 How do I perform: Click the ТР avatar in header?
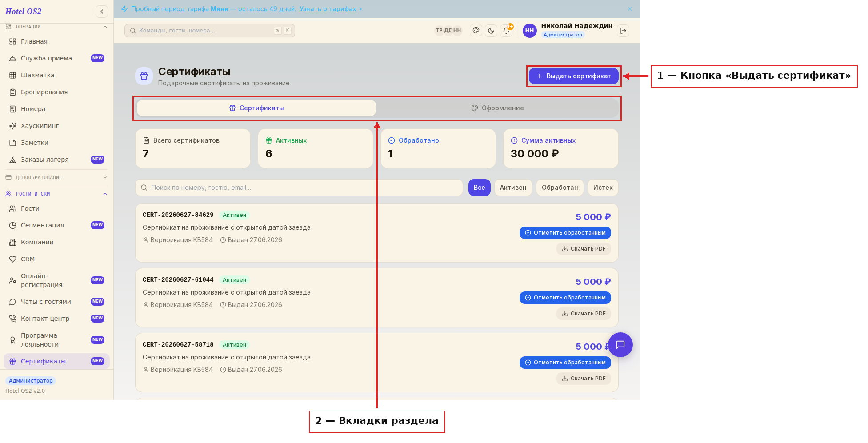click(439, 31)
